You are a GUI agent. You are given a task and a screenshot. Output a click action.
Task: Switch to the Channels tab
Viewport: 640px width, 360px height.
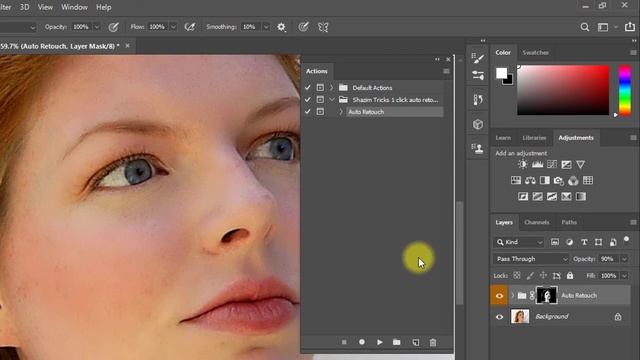click(536, 222)
